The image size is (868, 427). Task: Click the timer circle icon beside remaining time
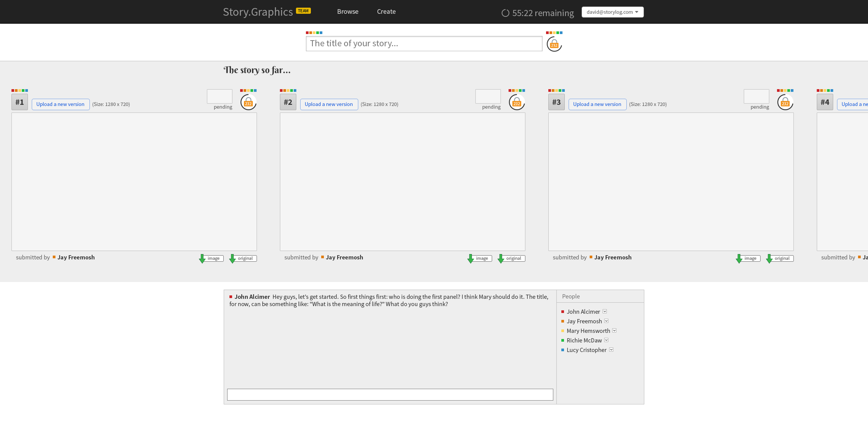pos(505,13)
